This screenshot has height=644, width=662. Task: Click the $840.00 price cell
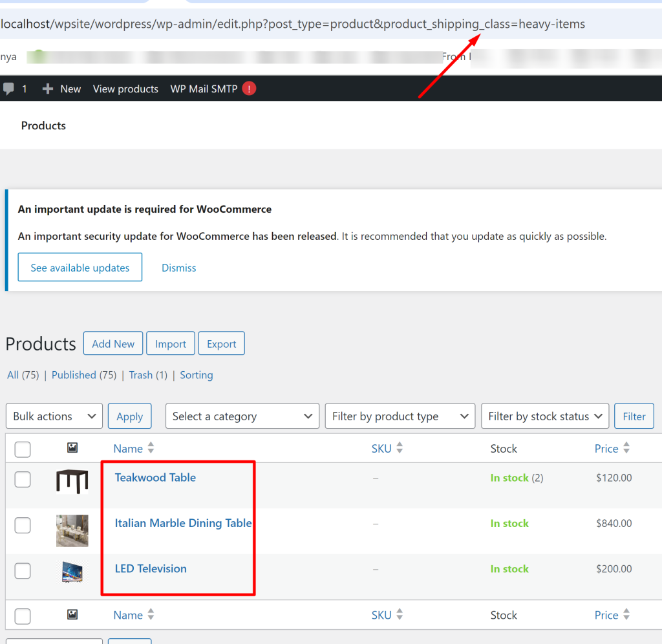click(x=614, y=523)
